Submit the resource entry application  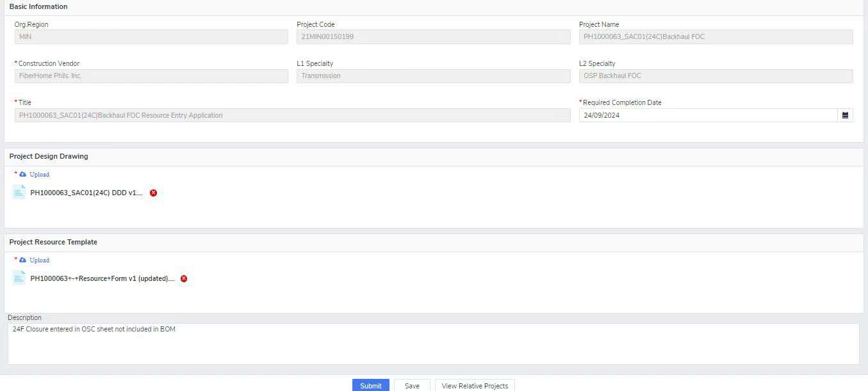coord(370,385)
